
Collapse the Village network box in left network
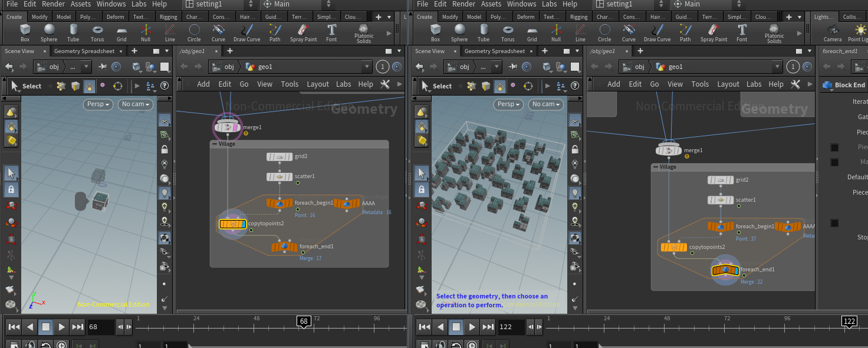tap(215, 144)
